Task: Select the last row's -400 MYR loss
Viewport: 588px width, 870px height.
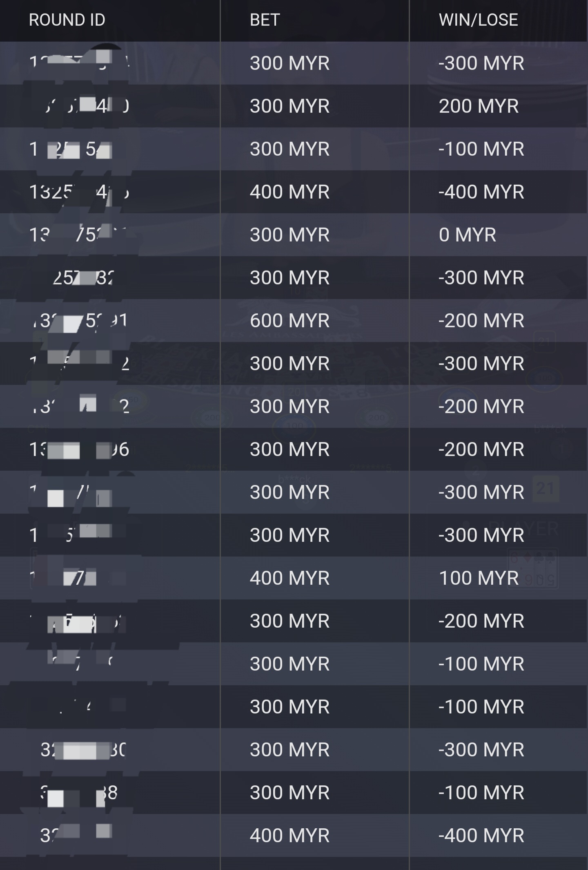Action: (x=481, y=835)
